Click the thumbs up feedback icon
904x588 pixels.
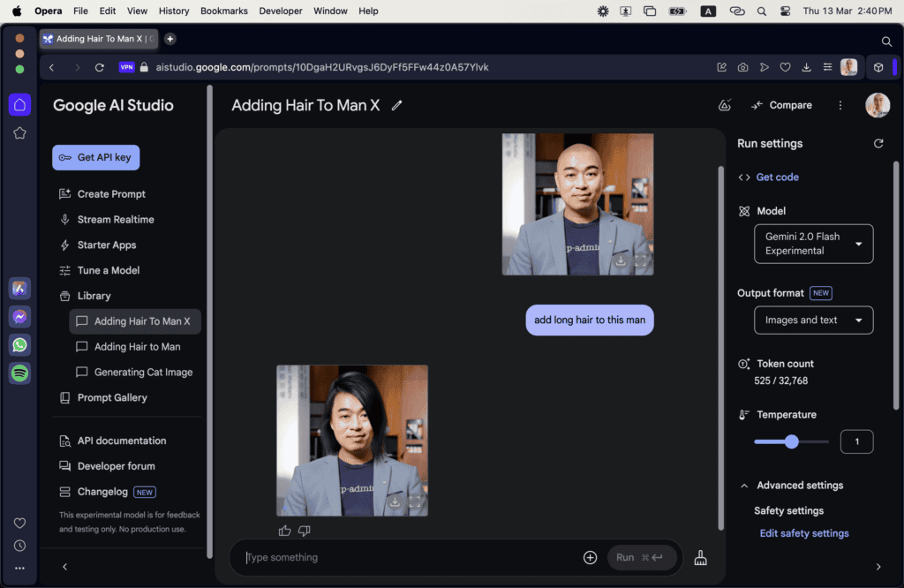284,531
